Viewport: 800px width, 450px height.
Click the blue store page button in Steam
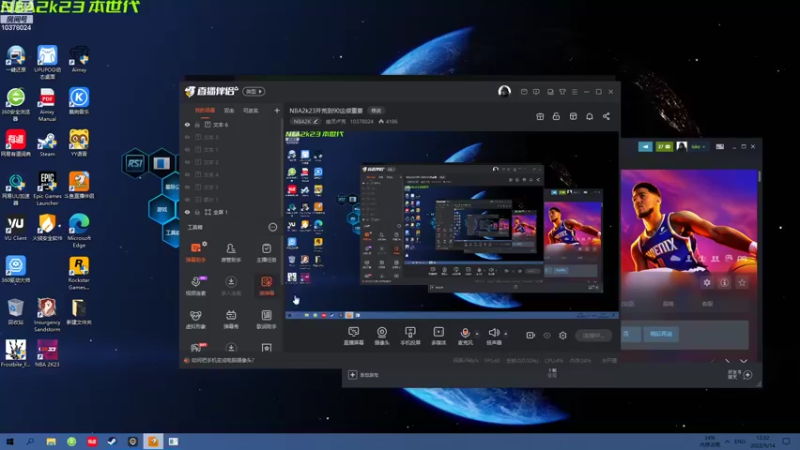click(x=661, y=334)
